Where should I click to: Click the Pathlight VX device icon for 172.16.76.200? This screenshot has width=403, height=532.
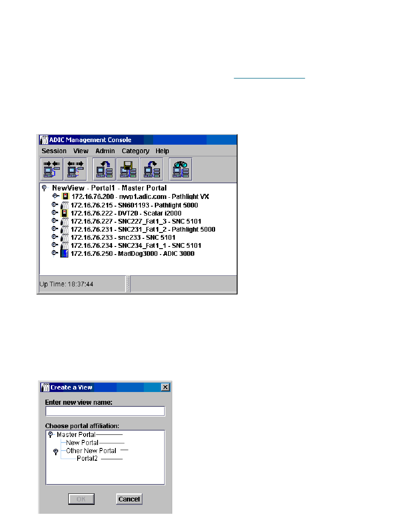(65, 196)
